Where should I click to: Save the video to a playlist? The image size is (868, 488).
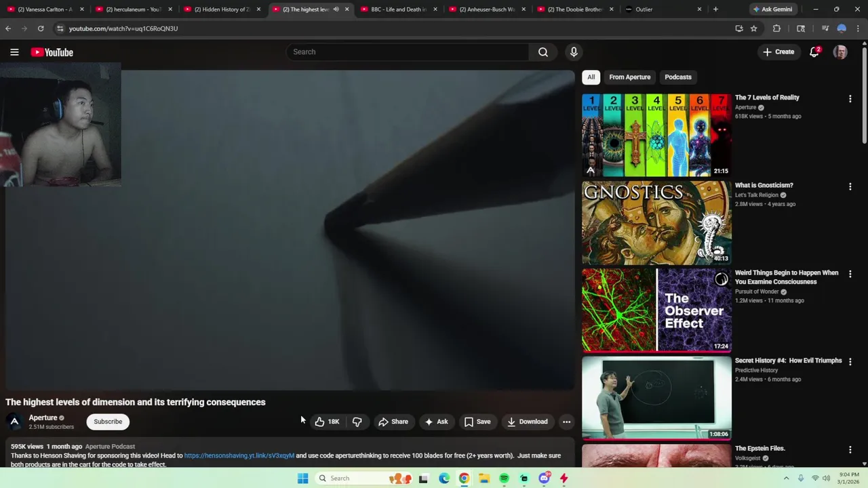[x=477, y=422]
